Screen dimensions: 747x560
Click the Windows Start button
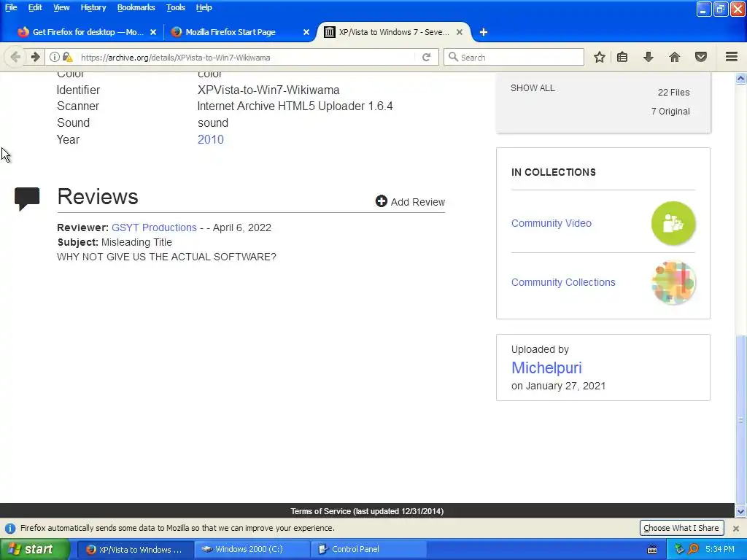(34, 550)
